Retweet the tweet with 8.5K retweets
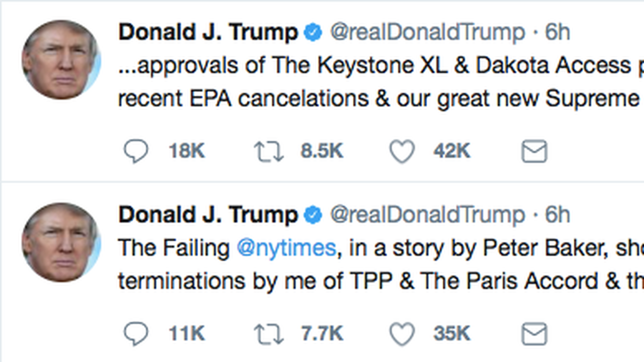The image size is (644, 362). click(269, 151)
